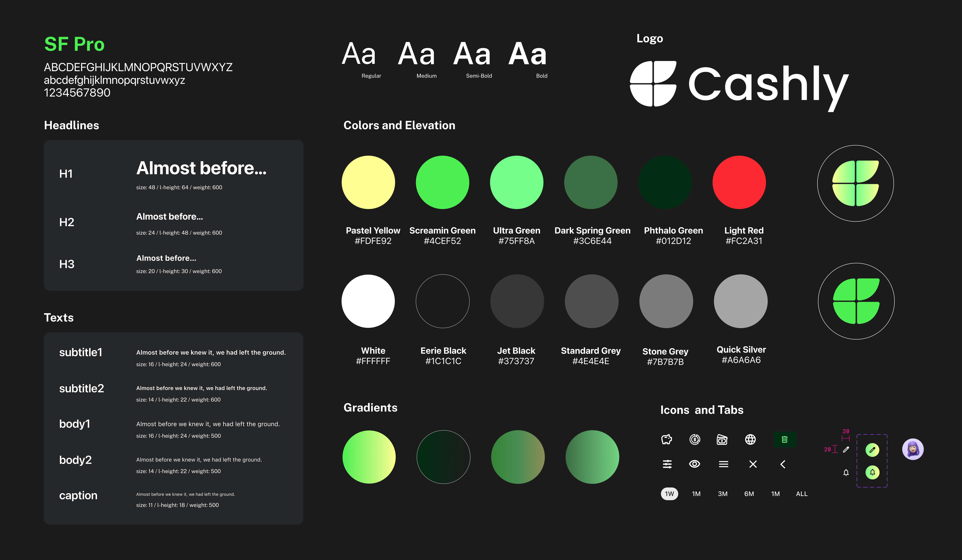Click the piggy bank savings icon

(x=666, y=439)
